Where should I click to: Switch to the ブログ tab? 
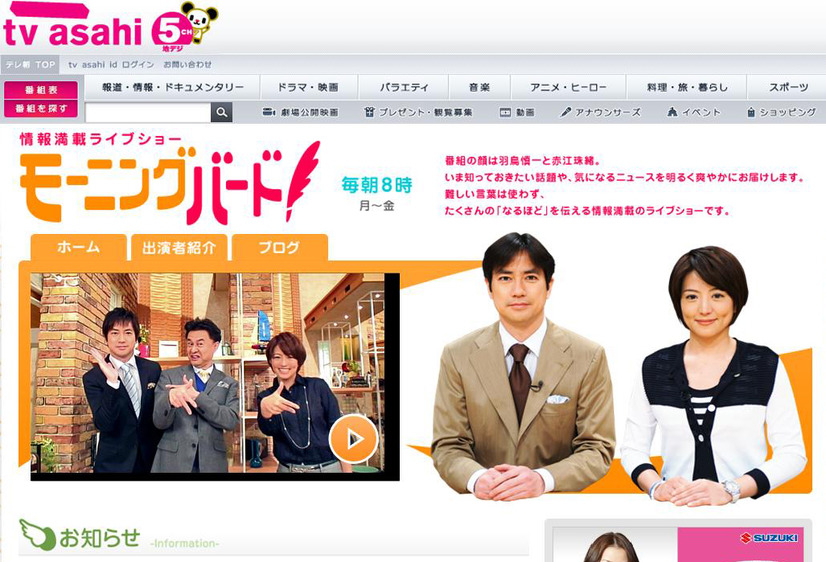(x=280, y=248)
